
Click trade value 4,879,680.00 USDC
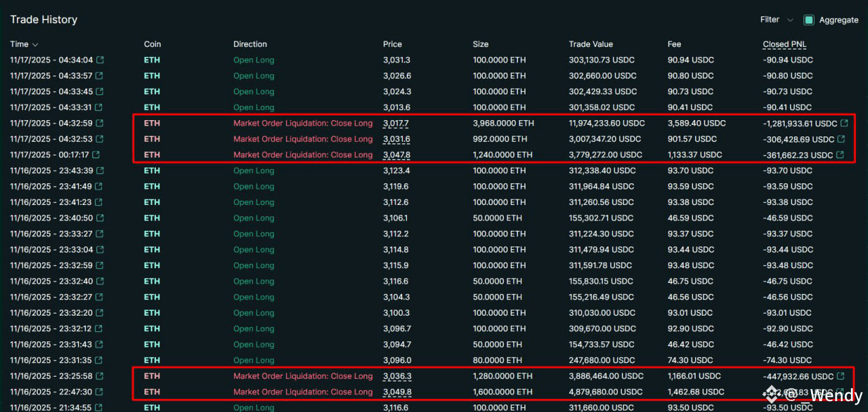pyautogui.click(x=606, y=392)
